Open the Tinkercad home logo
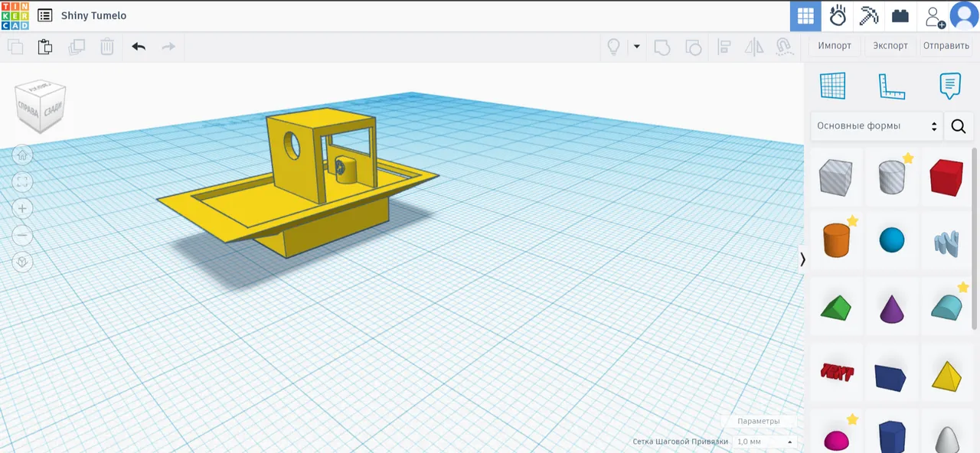Image resolution: width=980 pixels, height=453 pixels. [15, 15]
